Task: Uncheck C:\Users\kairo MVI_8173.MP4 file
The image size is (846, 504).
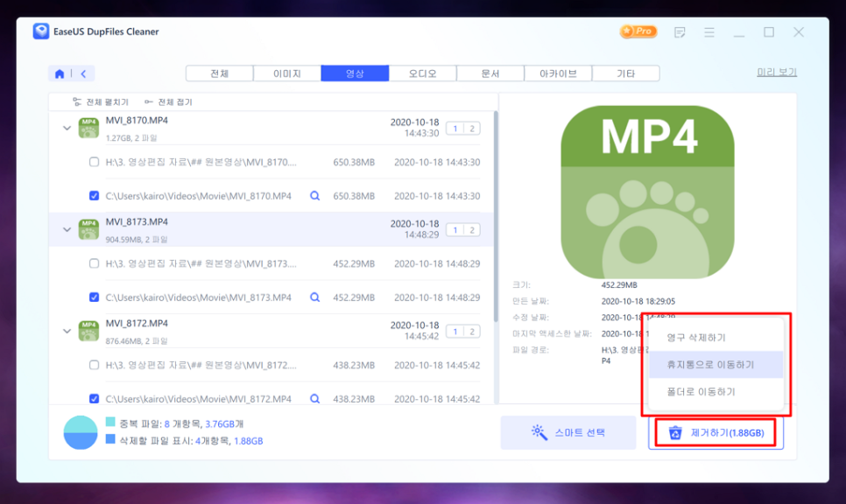Action: click(94, 297)
